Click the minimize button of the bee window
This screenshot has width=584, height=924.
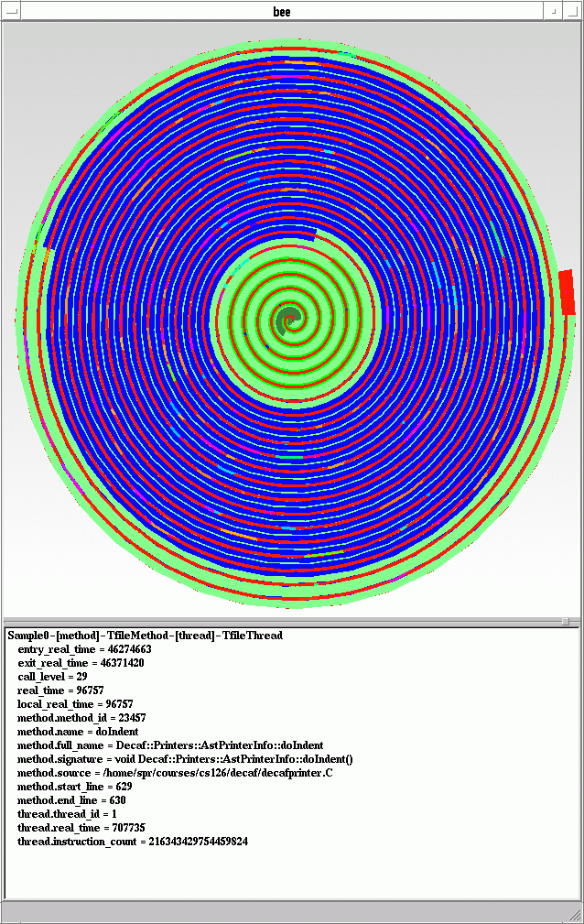click(553, 11)
